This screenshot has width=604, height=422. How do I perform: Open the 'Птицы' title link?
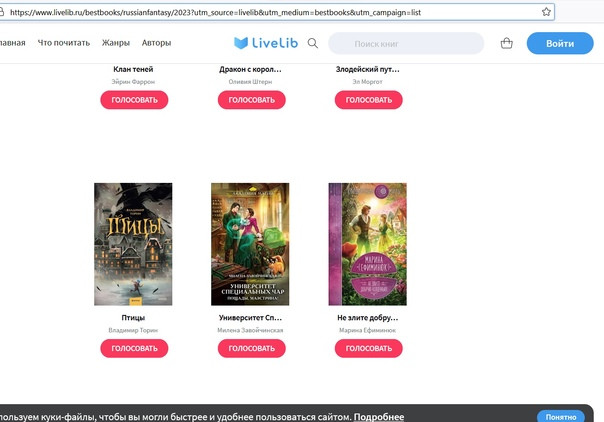tap(133, 318)
